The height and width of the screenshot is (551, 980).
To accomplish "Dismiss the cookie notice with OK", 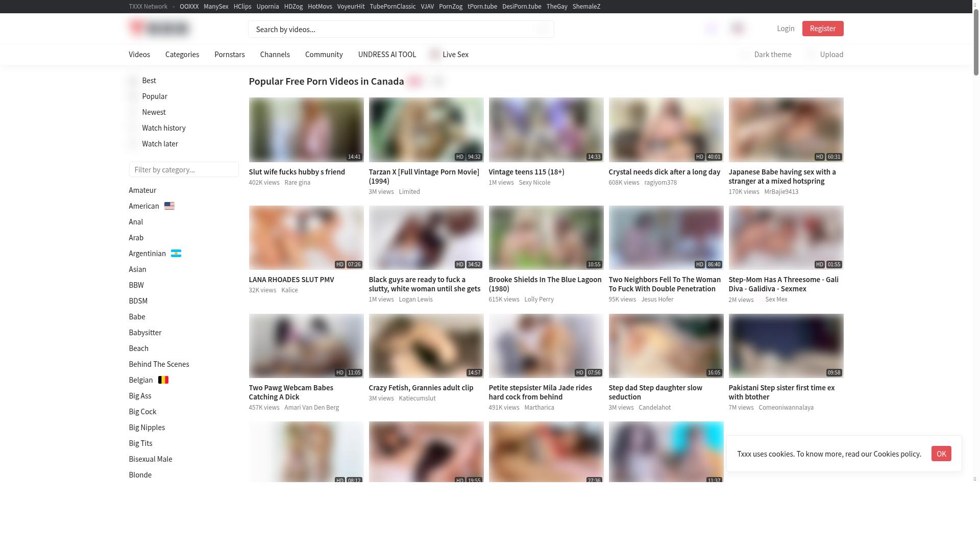I will pyautogui.click(x=941, y=454).
